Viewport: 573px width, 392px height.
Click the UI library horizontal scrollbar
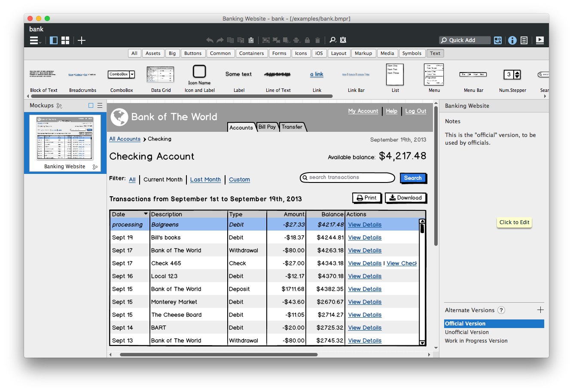tap(180, 96)
